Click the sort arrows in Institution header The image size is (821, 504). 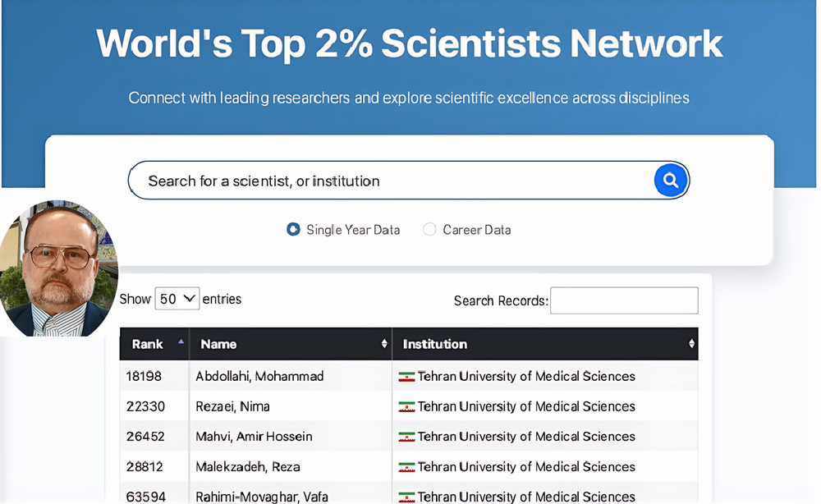pos(691,344)
